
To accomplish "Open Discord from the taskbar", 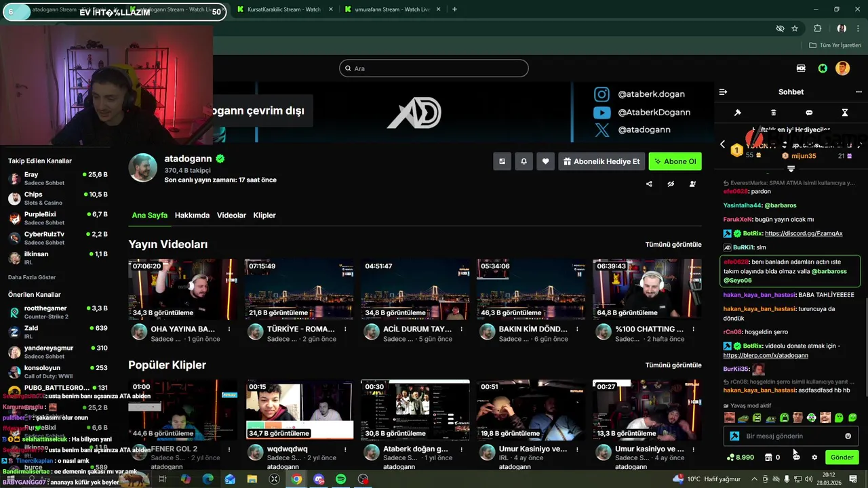I will pyautogui.click(x=319, y=479).
